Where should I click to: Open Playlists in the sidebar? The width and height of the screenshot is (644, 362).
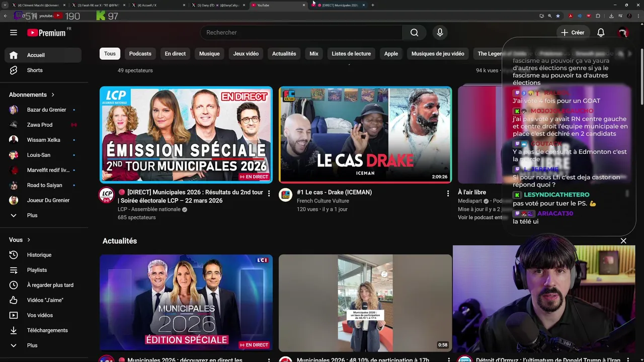pyautogui.click(x=43, y=270)
